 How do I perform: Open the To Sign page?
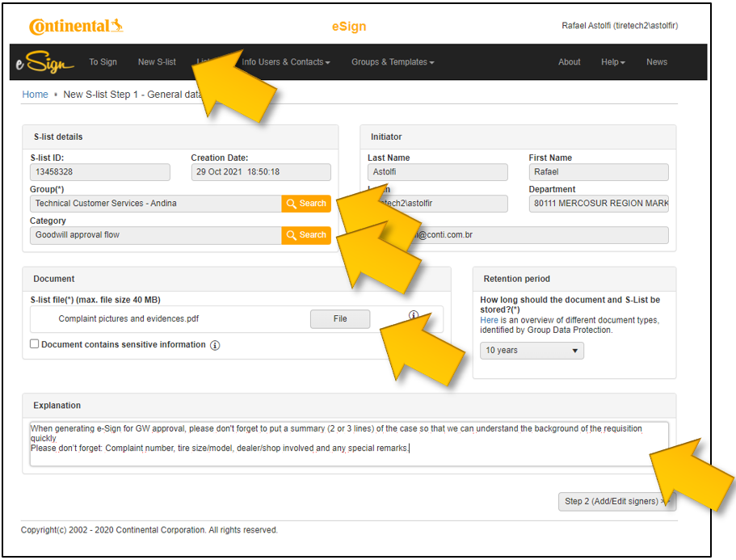[x=103, y=62]
